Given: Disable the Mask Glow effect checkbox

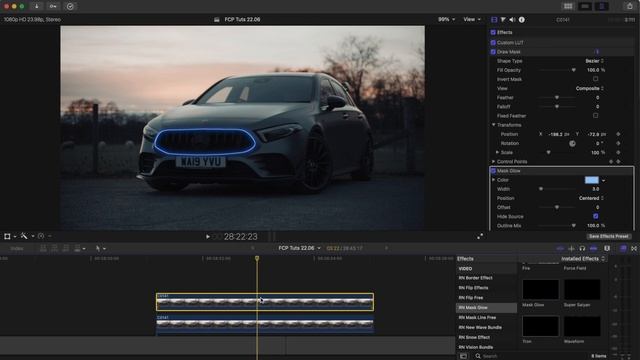Looking at the screenshot, I should (x=493, y=171).
